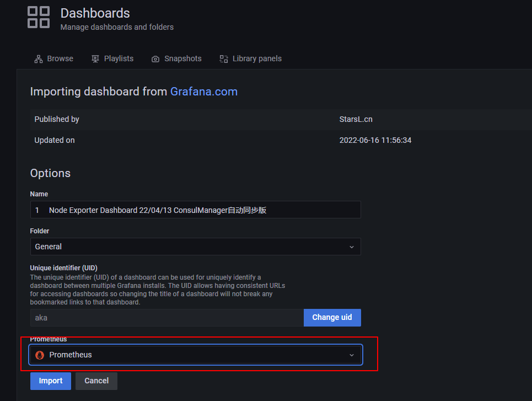This screenshot has width=532, height=401.
Task: Click the Change uid button
Action: point(332,318)
